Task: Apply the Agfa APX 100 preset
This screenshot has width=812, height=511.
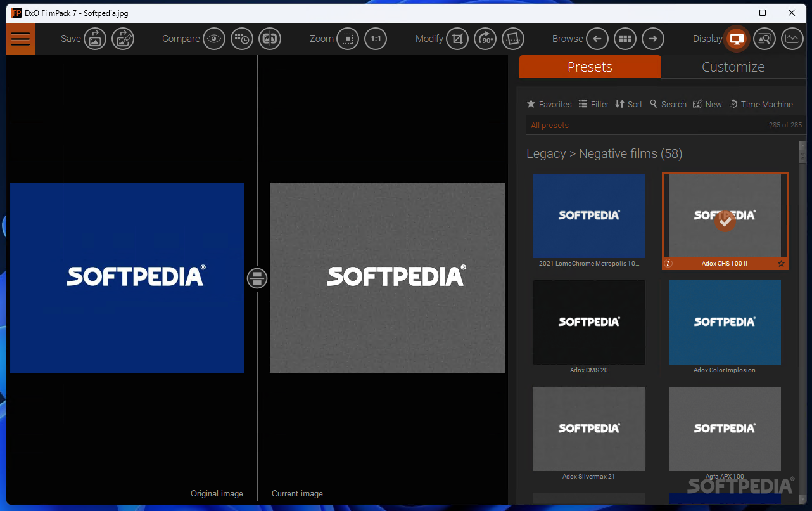Action: pyautogui.click(x=725, y=429)
